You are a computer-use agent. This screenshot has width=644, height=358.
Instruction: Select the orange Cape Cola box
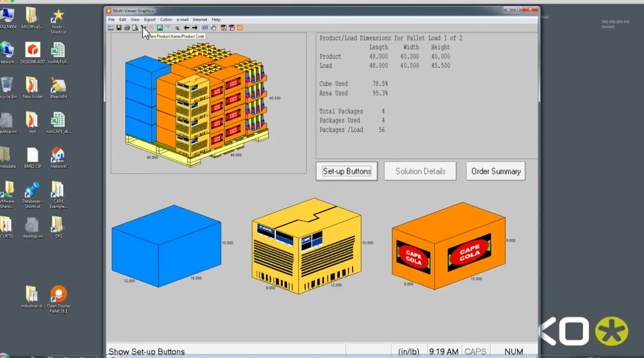(449, 246)
